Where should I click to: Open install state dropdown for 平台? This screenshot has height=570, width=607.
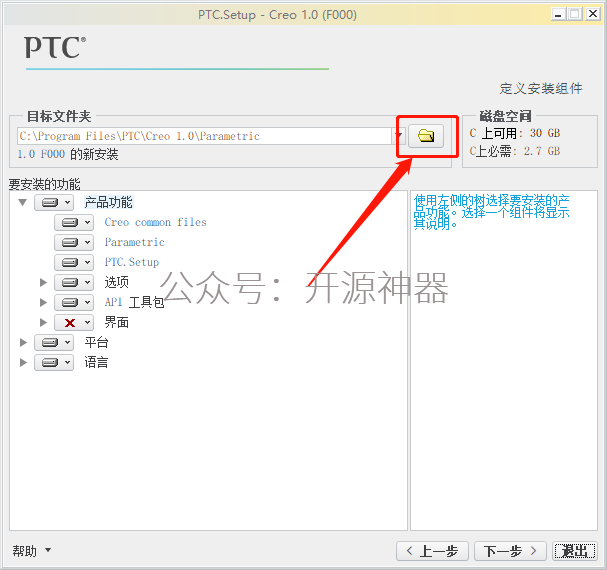[x=54, y=342]
